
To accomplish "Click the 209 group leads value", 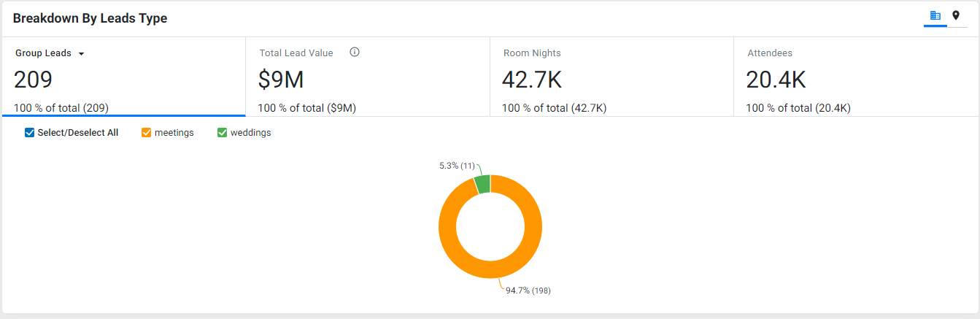I will pyautogui.click(x=33, y=80).
